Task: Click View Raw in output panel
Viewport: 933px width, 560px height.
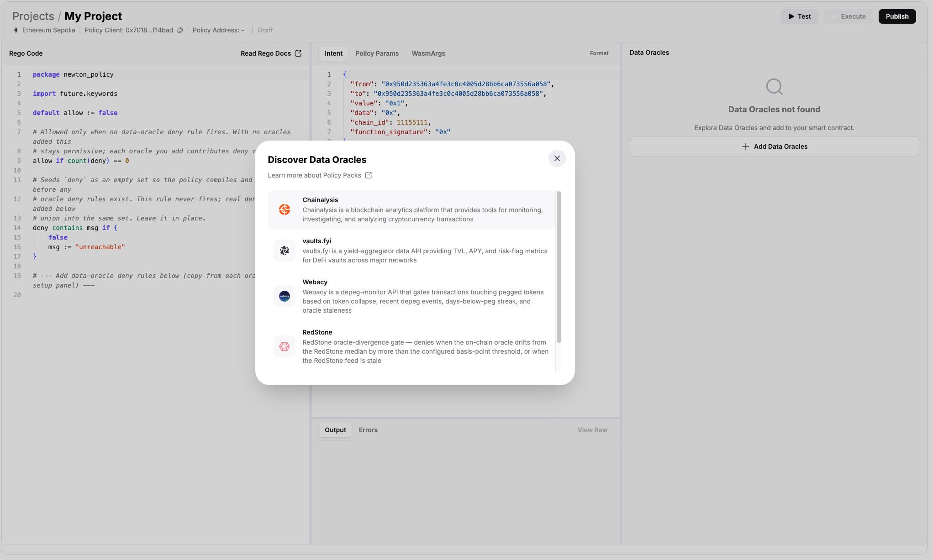Action: [592, 430]
